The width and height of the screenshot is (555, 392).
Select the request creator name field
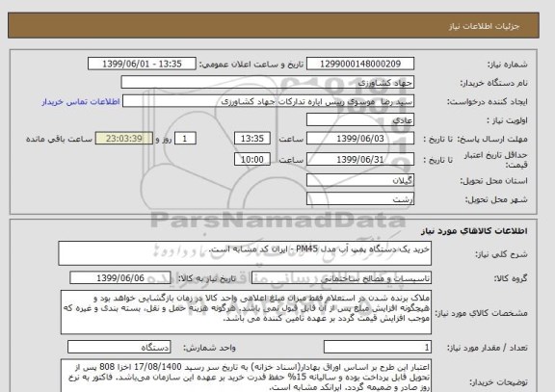268,101
